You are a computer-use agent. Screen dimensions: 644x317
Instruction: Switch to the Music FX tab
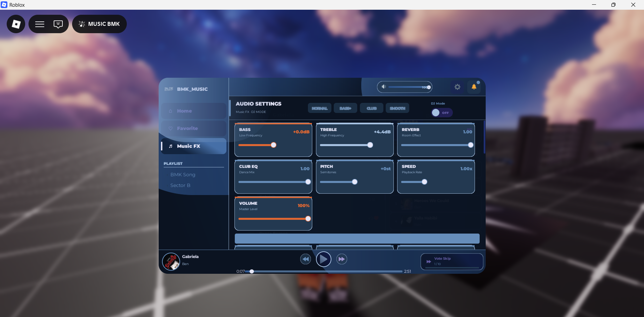point(193,146)
